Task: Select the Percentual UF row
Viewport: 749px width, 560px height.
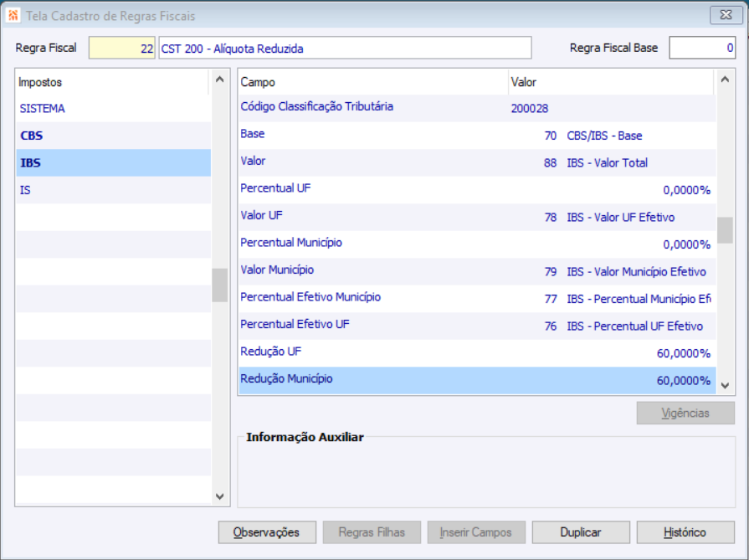Action: tap(477, 190)
